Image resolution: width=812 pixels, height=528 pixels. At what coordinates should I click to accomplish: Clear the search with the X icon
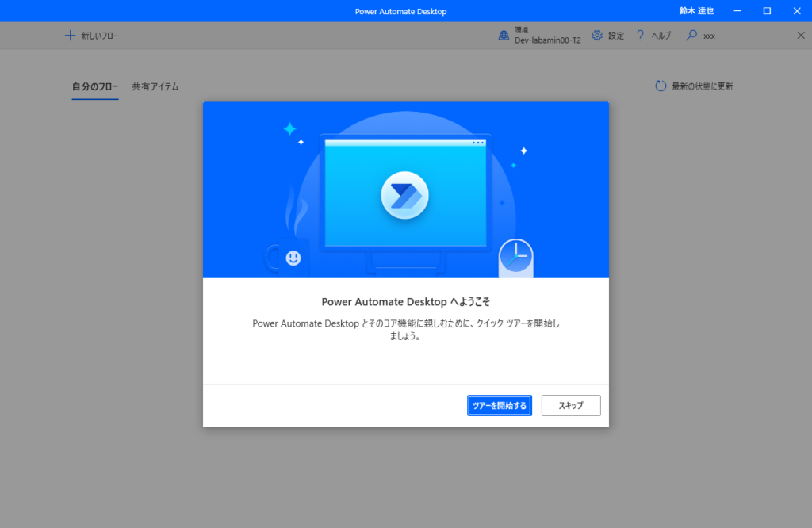[x=801, y=35]
